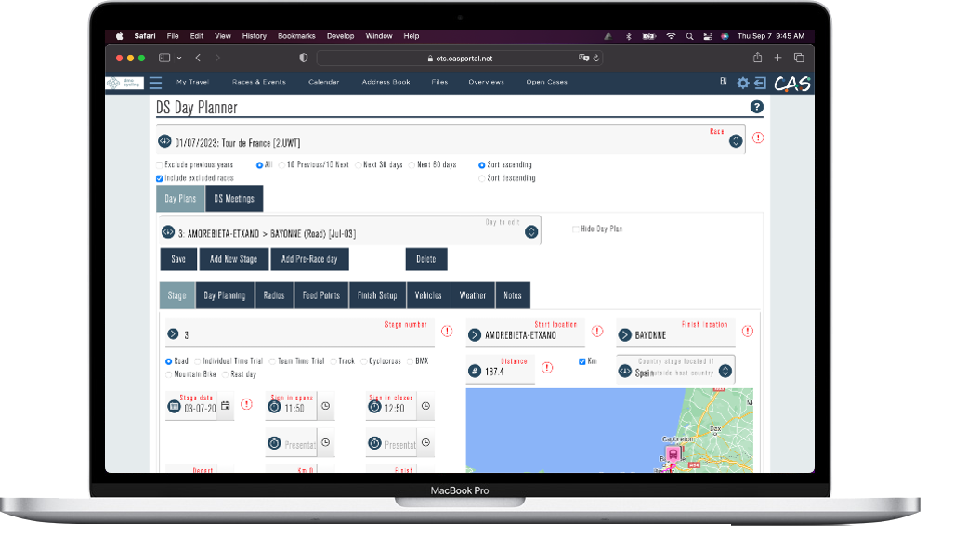Switch to Radios tab
980x536 pixels.
(x=274, y=295)
